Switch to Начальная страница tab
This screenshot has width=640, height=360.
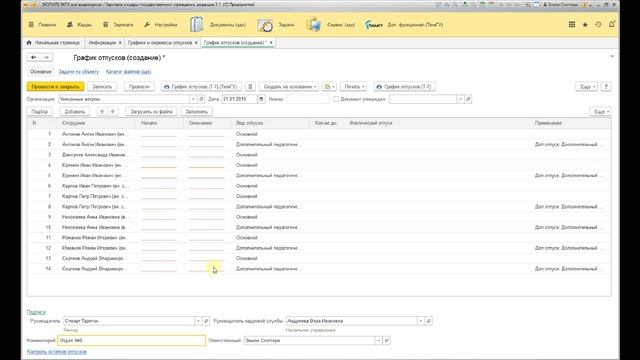click(53, 42)
